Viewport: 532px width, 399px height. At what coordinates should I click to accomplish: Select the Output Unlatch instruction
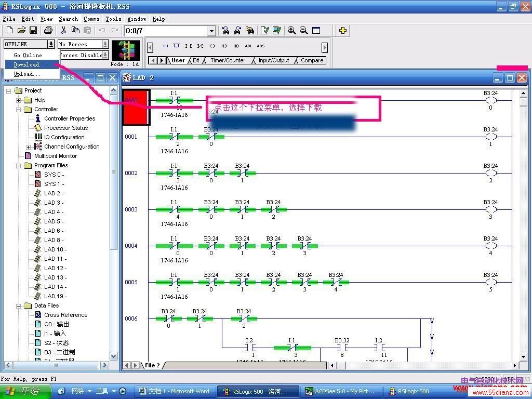[x=236, y=46]
